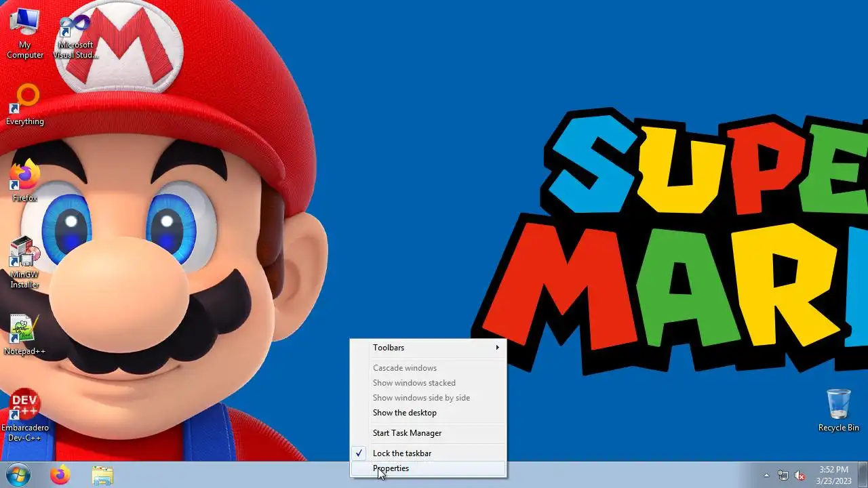Open Windows Explorer from taskbar
The width and height of the screenshot is (868, 488).
(x=102, y=475)
